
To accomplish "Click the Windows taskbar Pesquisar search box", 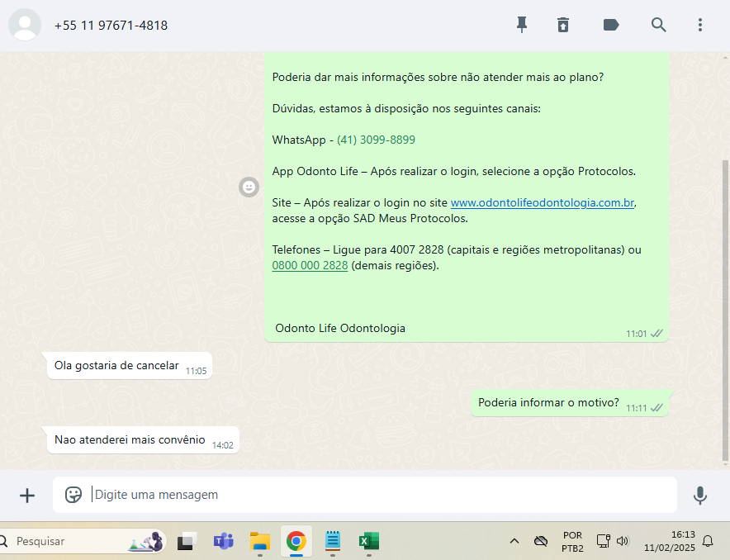I will [x=83, y=541].
